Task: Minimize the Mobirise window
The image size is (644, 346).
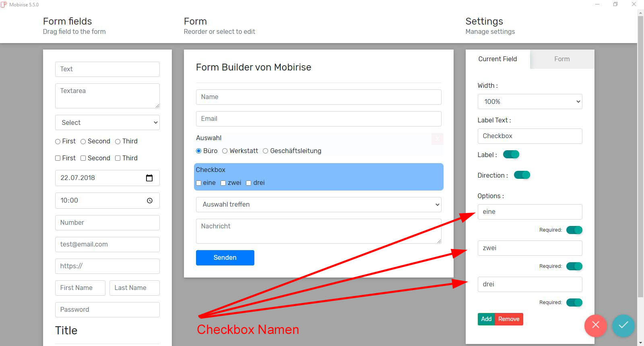Action: (597, 4)
